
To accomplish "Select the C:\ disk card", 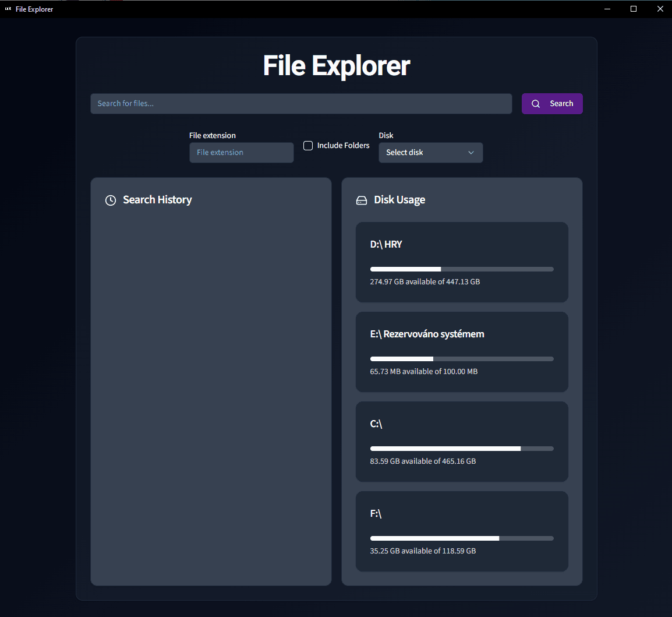I will [x=462, y=442].
